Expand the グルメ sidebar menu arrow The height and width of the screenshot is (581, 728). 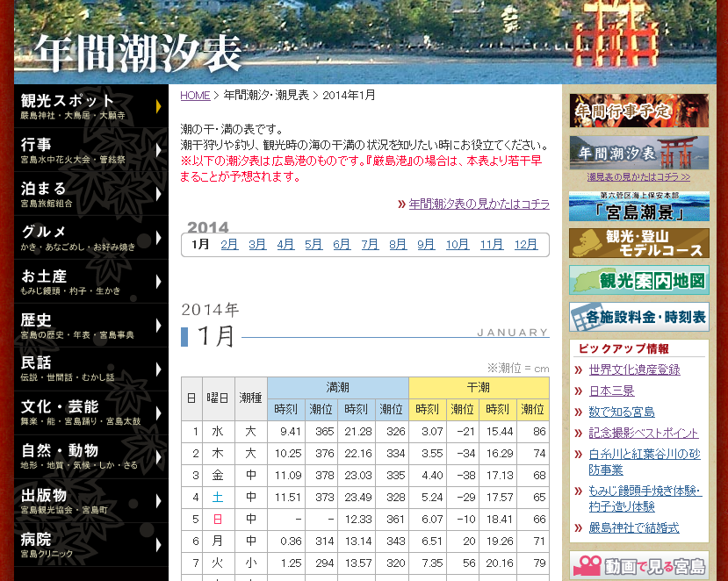[158, 237]
